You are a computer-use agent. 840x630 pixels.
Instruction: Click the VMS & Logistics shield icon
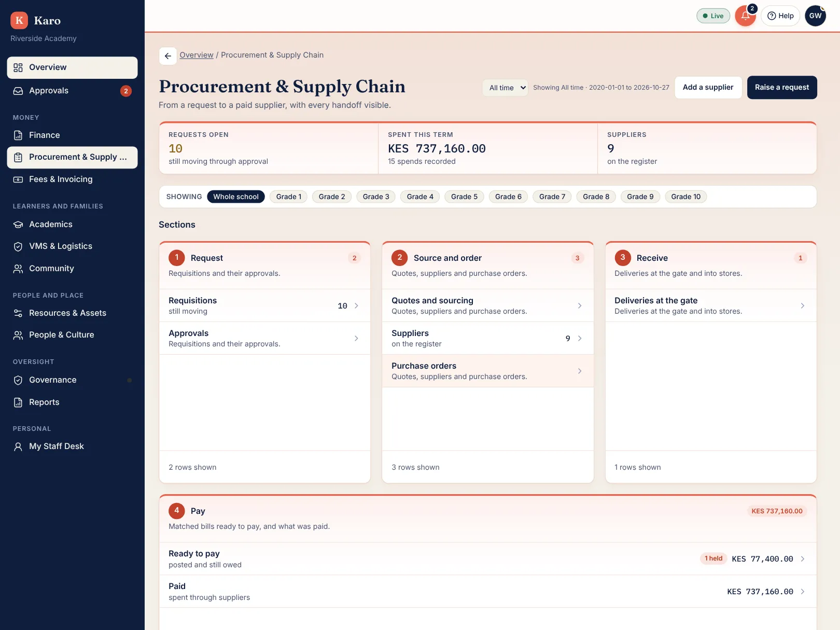(18, 246)
